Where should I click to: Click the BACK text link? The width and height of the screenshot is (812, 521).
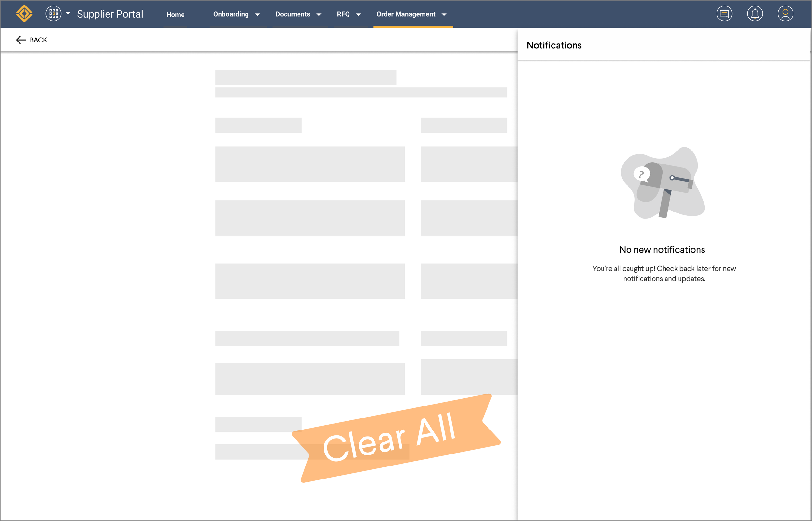tap(39, 40)
